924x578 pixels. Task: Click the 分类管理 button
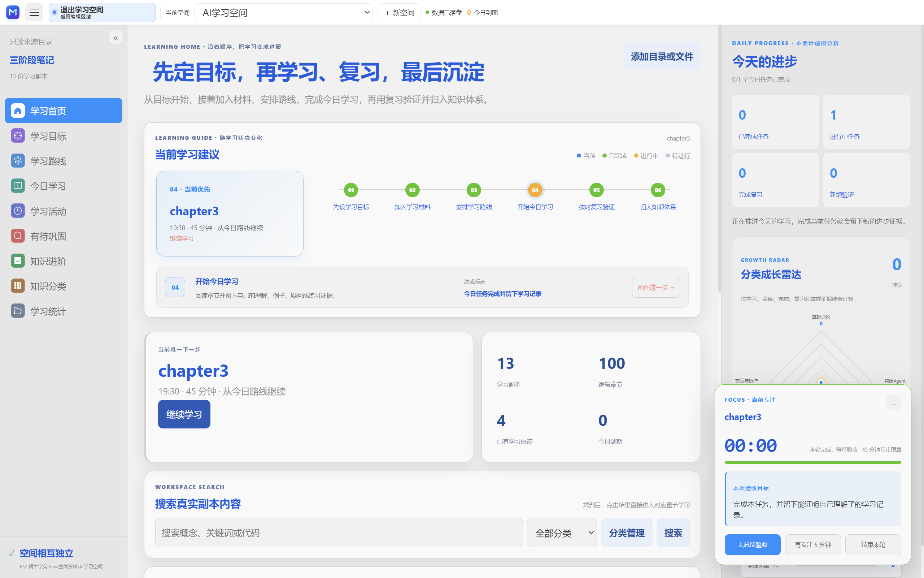(627, 532)
